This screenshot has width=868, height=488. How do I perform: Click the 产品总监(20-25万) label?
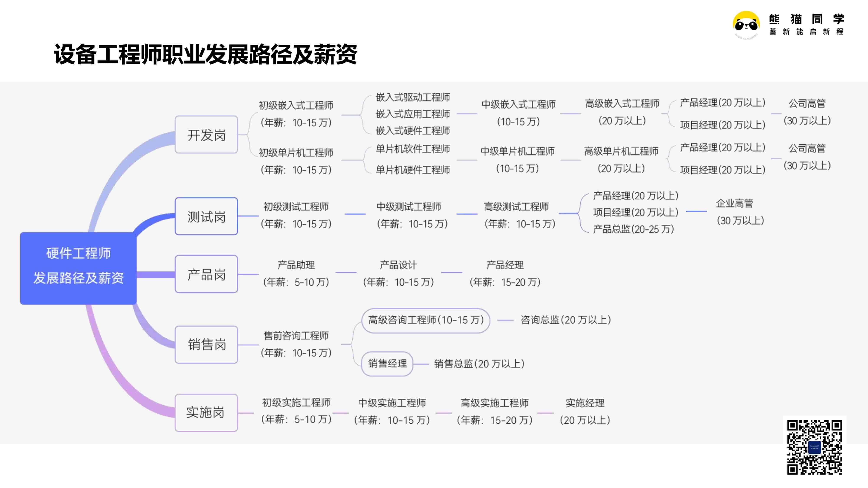pyautogui.click(x=633, y=229)
